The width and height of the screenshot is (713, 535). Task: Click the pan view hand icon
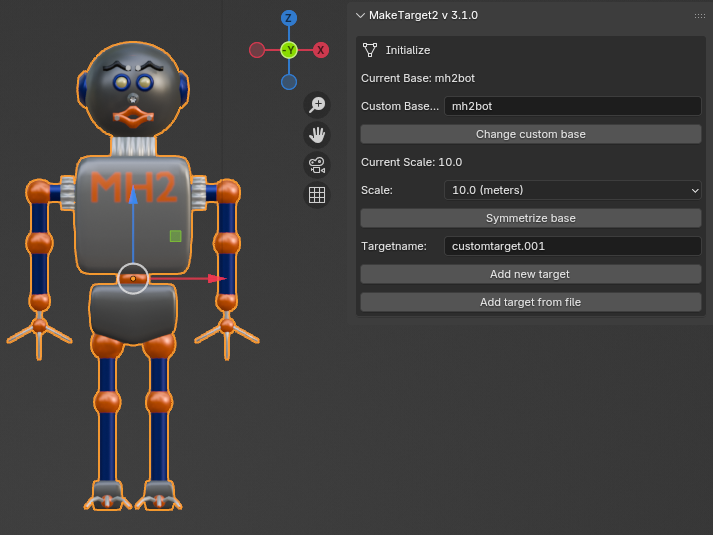pos(317,135)
